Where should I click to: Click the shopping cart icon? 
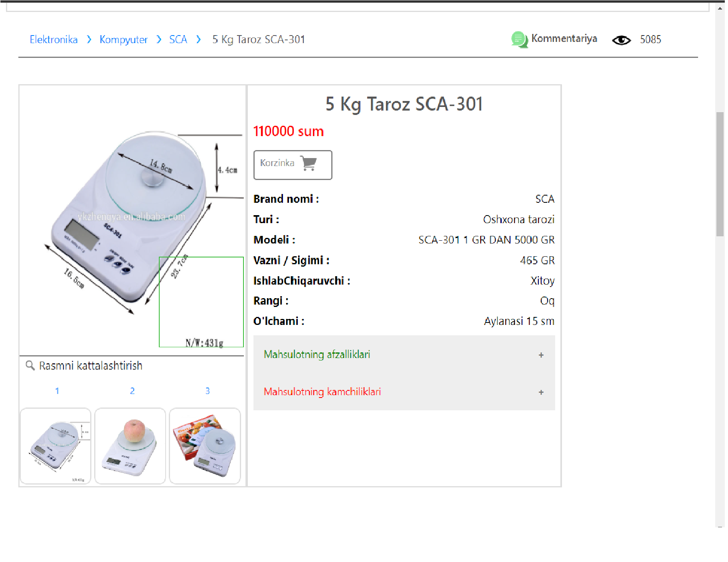(x=309, y=163)
